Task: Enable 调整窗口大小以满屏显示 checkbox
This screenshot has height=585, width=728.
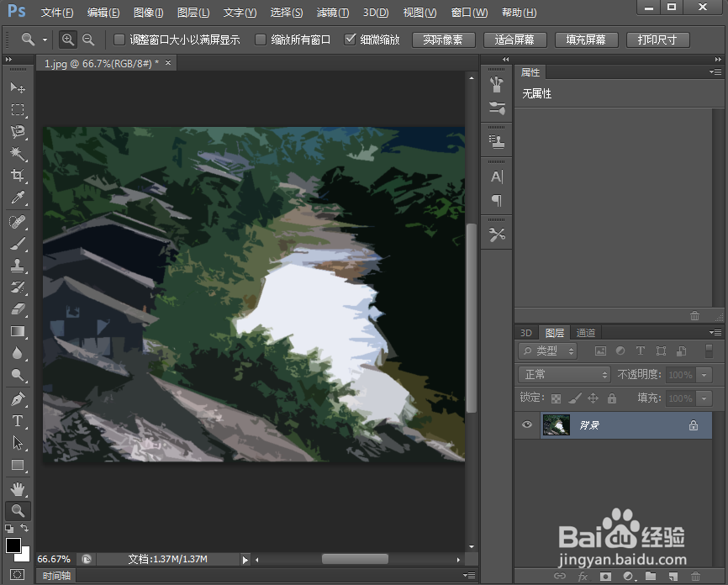Action: click(x=119, y=40)
